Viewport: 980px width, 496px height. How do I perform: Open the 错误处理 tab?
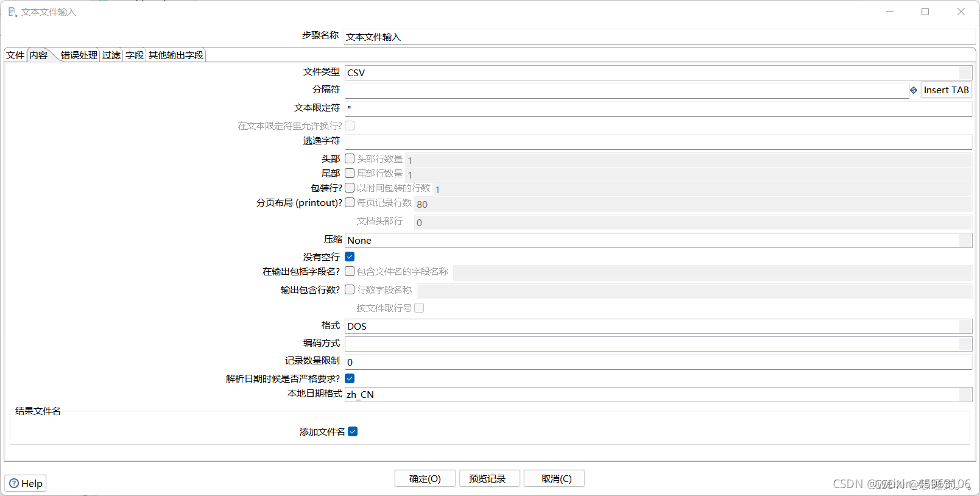(x=79, y=55)
